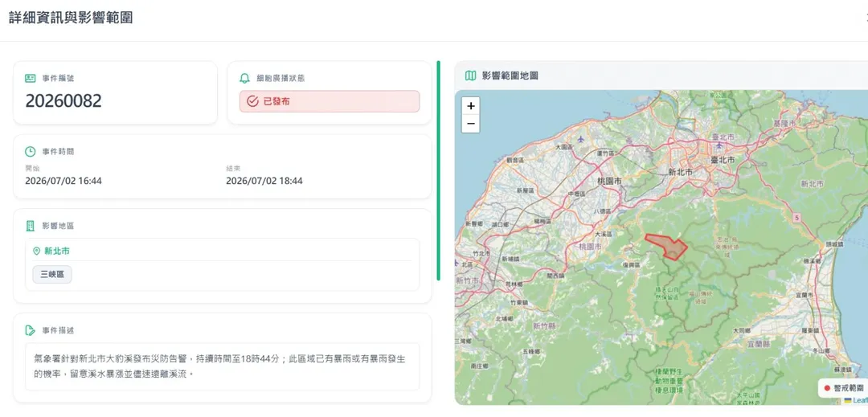The image size is (868, 417).
Task: Click the 新北市 city heading in 影響地區
Action: 57,251
